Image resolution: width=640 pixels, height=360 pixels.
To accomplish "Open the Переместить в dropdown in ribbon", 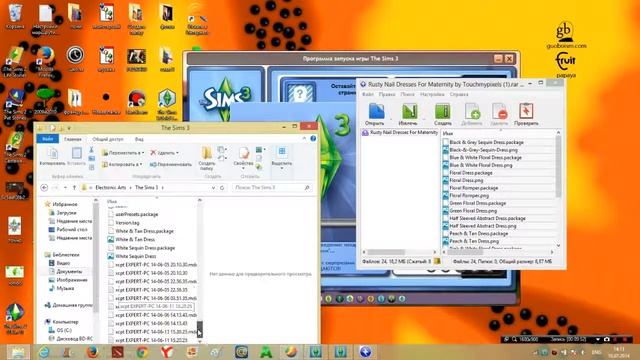I will coord(123,153).
